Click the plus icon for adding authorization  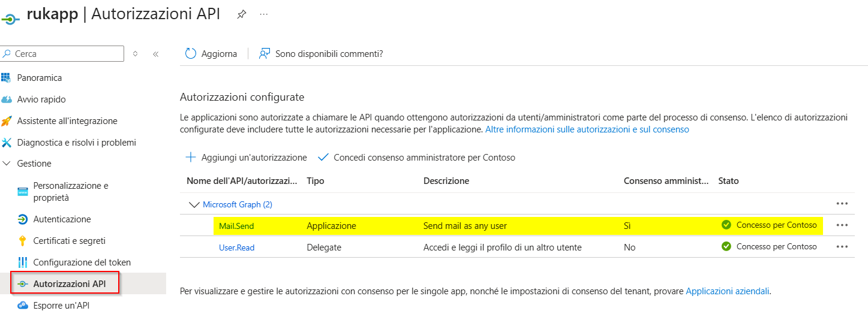(x=191, y=157)
